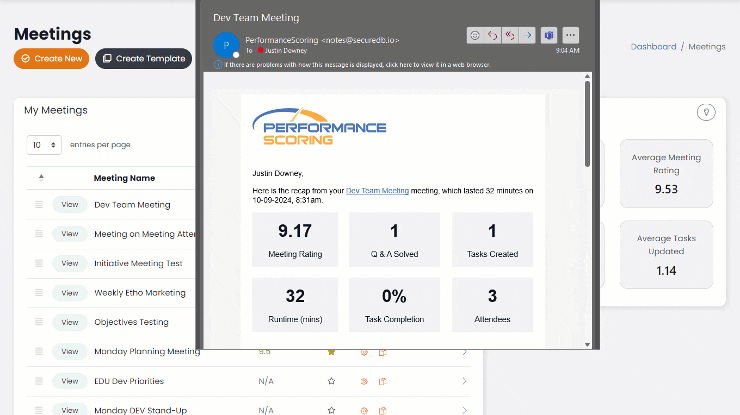This screenshot has height=415, width=740.
Task: Open the entries per page dropdown
Action: (44, 145)
